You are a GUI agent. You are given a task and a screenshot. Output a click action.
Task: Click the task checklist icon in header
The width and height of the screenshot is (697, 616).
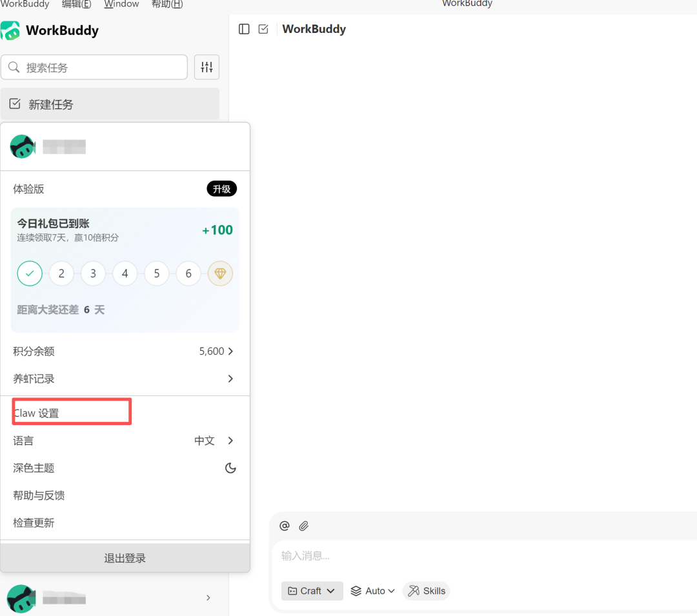point(263,29)
